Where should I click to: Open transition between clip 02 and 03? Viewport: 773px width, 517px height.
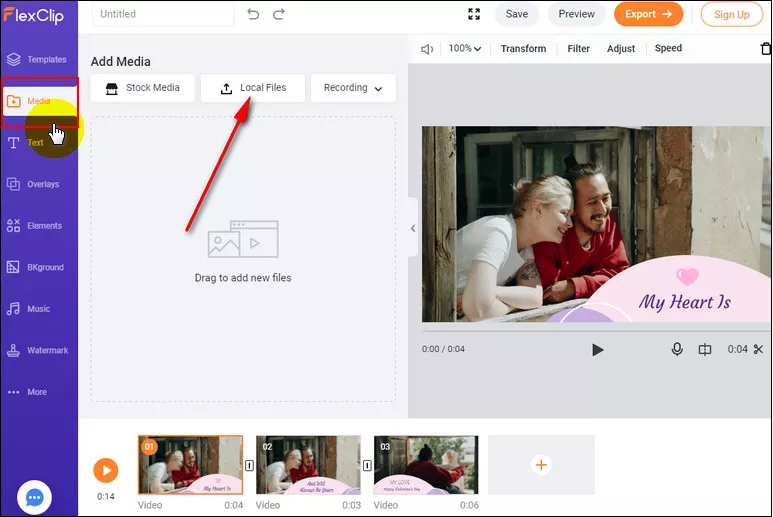(x=367, y=465)
